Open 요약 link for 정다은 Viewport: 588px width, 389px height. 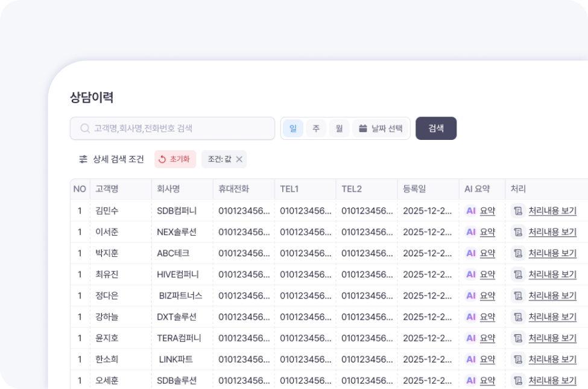click(x=487, y=296)
